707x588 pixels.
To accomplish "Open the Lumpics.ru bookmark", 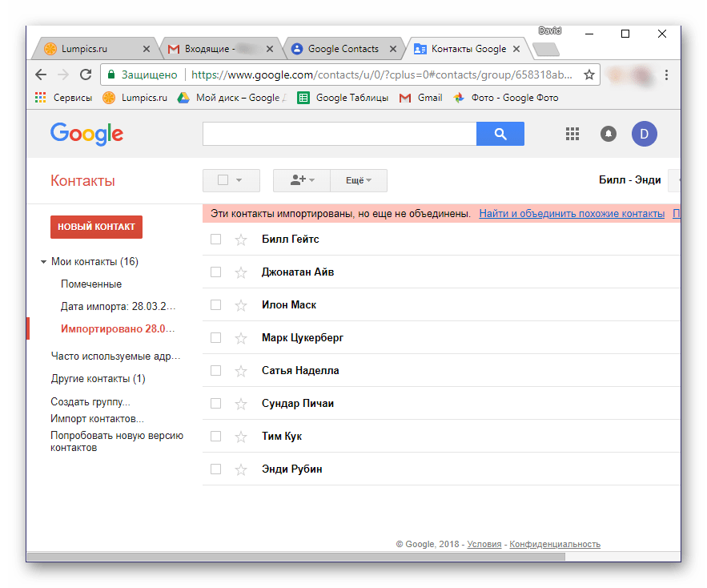I will pyautogui.click(x=135, y=98).
